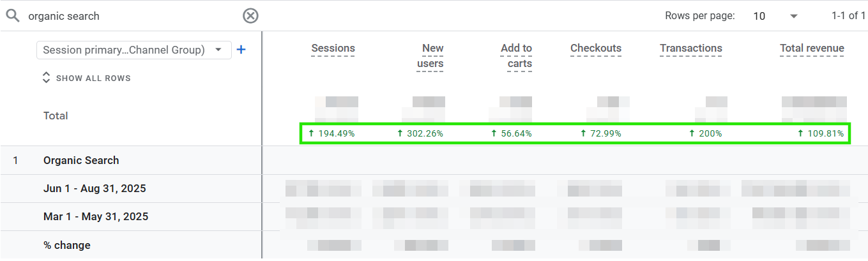Screen dimensions: 868x261
Task: Click SHOW ALL ROWS expander
Action: (x=86, y=78)
